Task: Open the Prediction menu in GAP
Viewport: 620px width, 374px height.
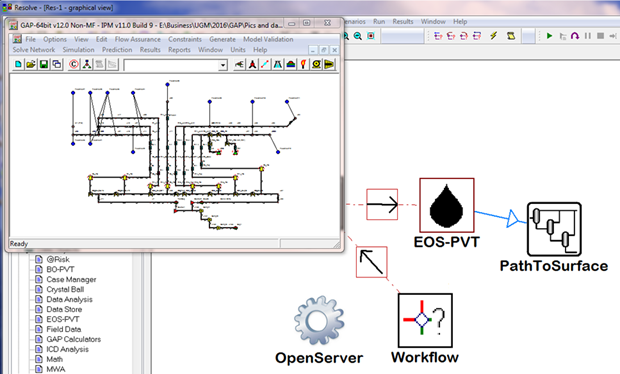Action: [x=117, y=49]
